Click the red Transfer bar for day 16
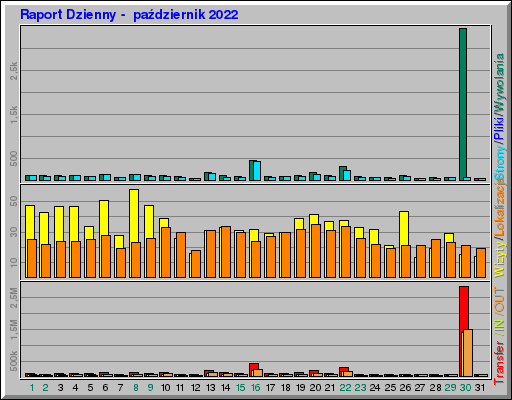 pyautogui.click(x=254, y=366)
